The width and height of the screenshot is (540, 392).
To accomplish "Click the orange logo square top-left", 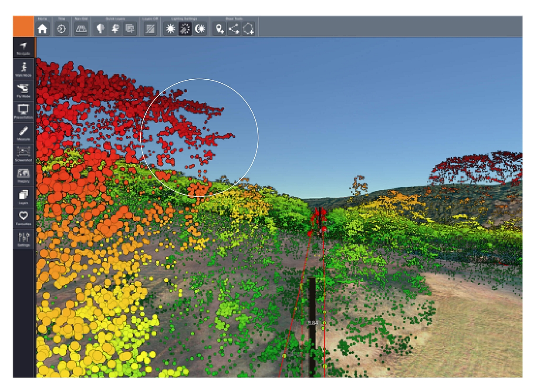I will 24,27.
